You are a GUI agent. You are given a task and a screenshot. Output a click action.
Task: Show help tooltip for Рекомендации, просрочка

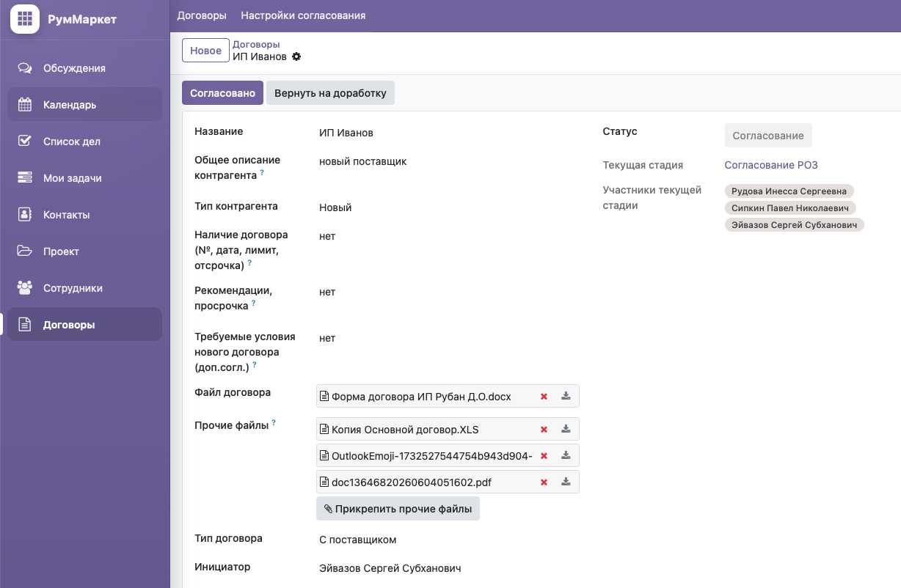tap(254, 303)
